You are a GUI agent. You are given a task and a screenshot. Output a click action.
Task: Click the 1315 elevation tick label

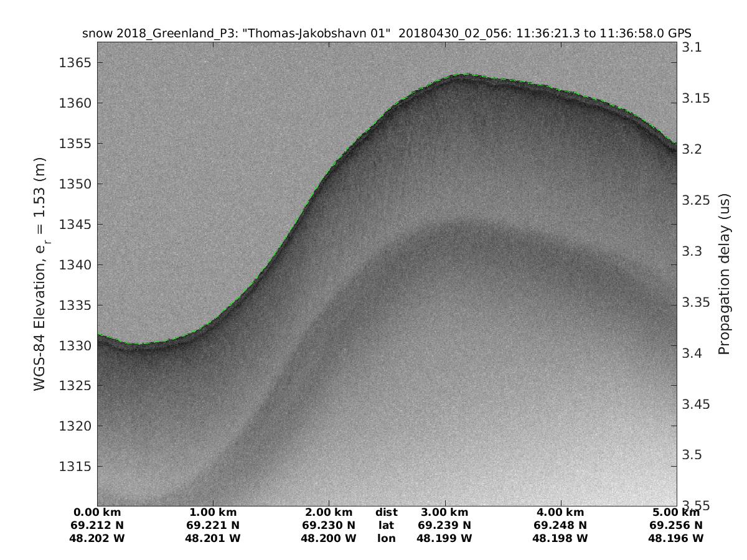coord(75,467)
